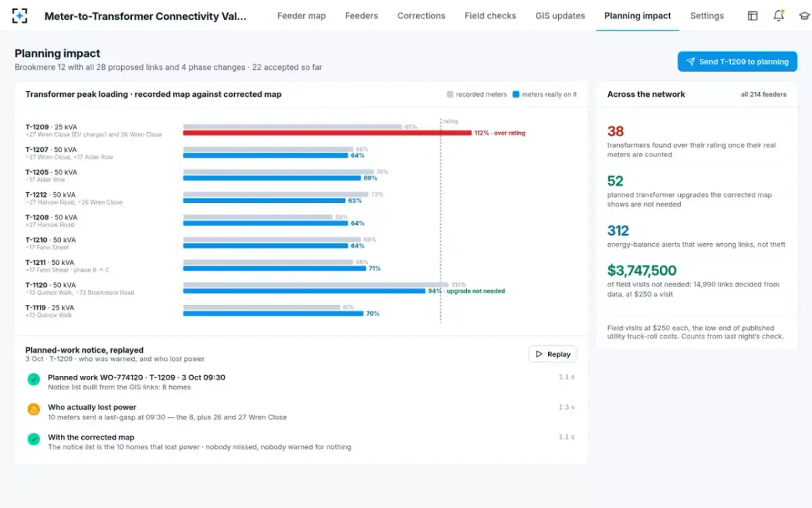
Task: Click the app title Meter-to-Transformer Connectivity
Action: click(145, 16)
